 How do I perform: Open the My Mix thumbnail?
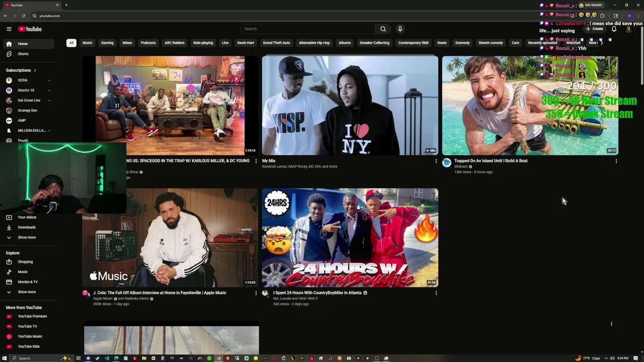[x=350, y=105]
